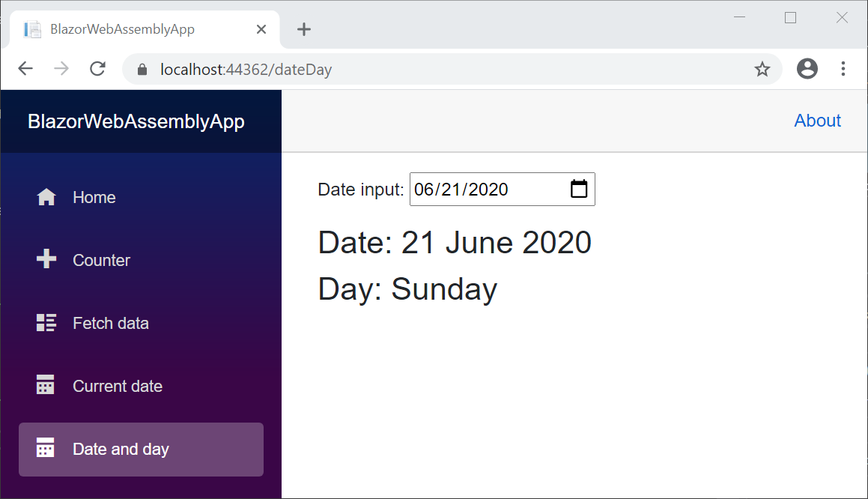Viewport: 868px width, 499px height.
Task: Click the BlazorWebAssemblyApp brand link
Action: click(x=136, y=120)
